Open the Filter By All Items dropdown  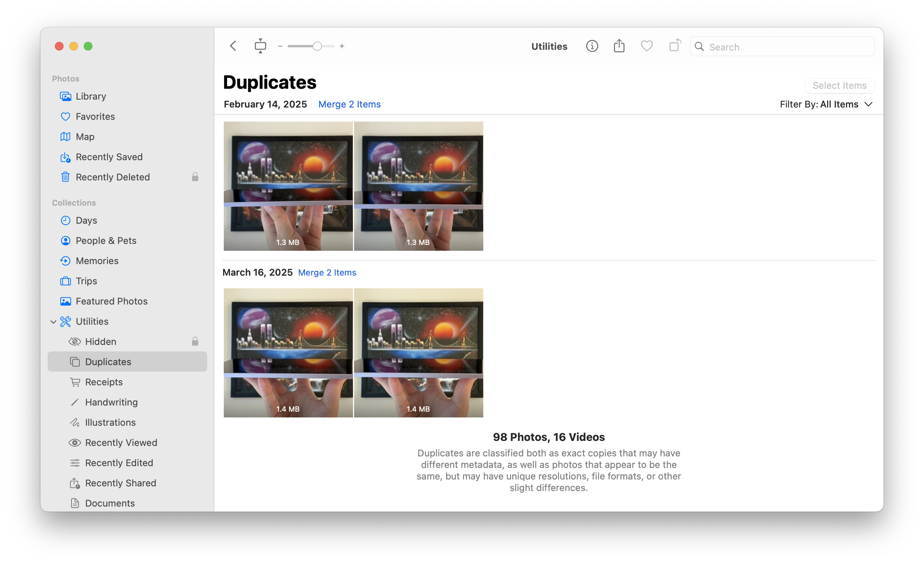tap(826, 104)
